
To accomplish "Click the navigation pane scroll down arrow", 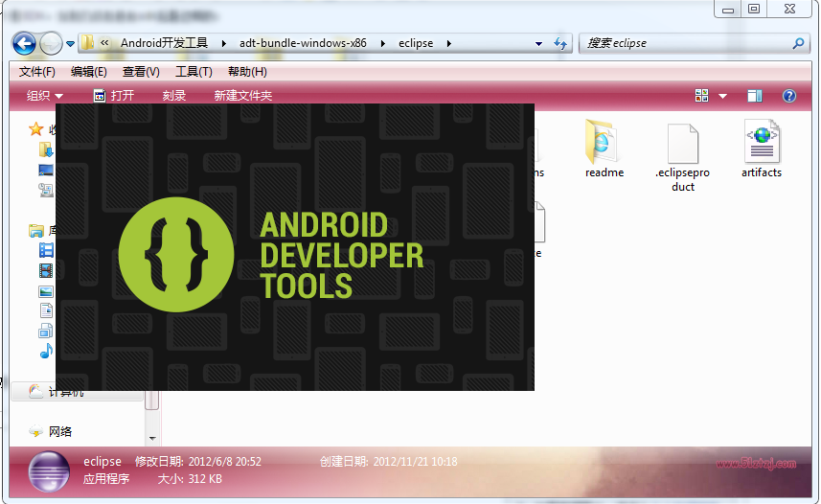I will (152, 439).
